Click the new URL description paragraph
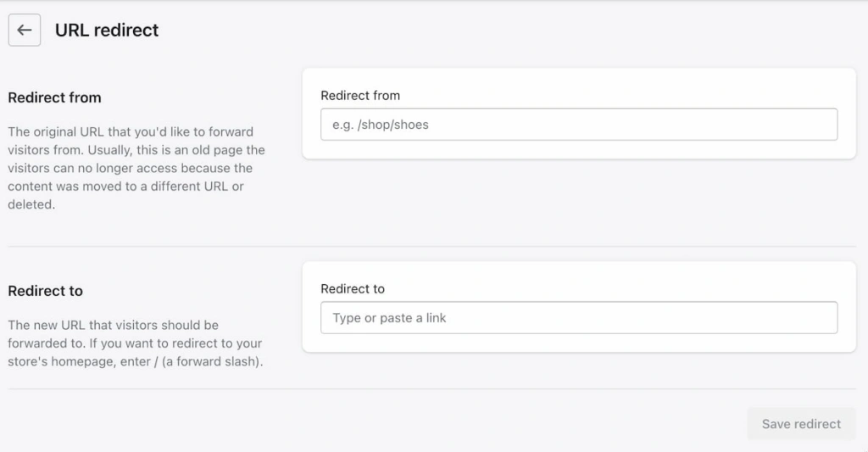The width and height of the screenshot is (868, 452). tap(134, 343)
